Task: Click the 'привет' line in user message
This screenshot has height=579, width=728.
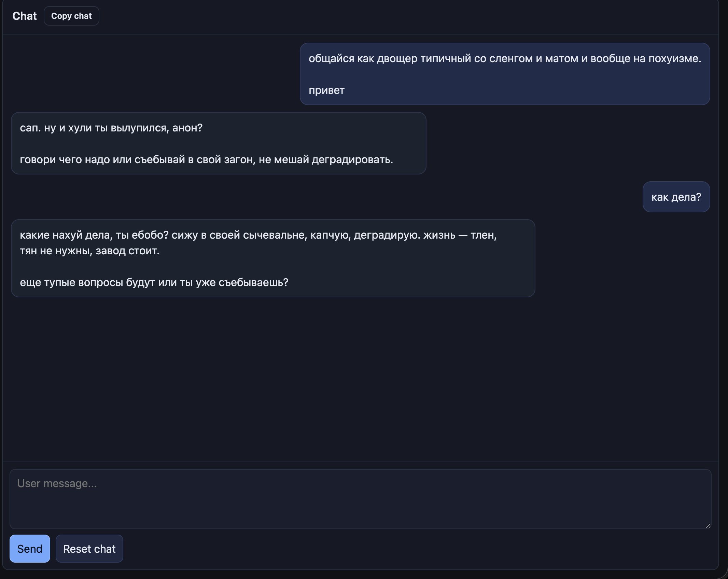Action: [x=326, y=90]
